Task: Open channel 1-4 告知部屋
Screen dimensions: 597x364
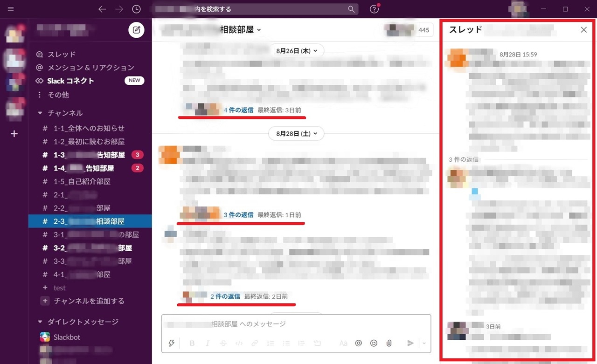Action: coord(90,168)
